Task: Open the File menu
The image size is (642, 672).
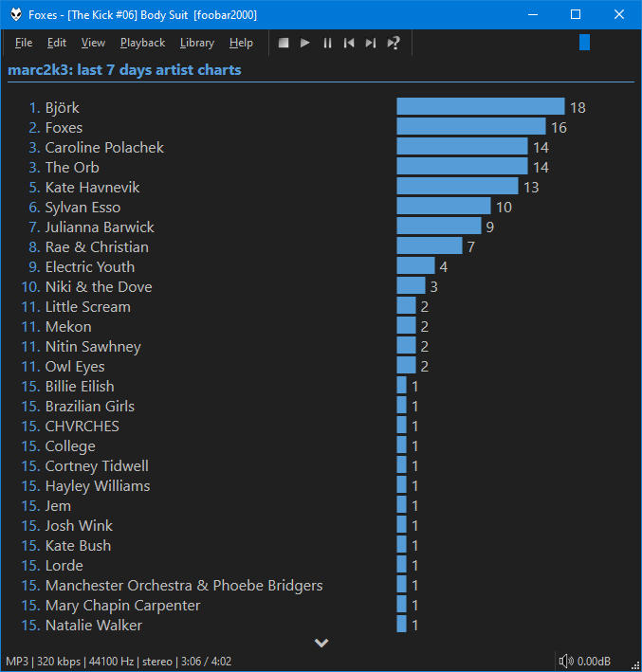Action: pyautogui.click(x=24, y=43)
